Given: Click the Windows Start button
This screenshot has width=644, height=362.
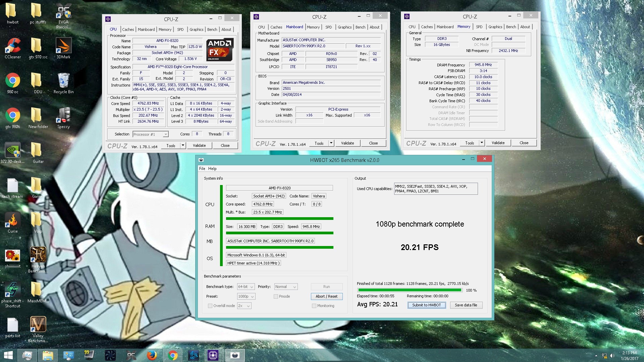Looking at the screenshot, I should tap(8, 355).
